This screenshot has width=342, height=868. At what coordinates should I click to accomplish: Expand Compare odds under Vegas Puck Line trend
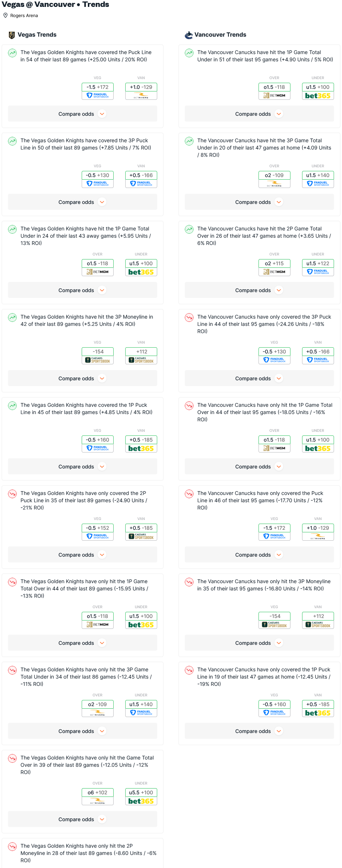click(83, 114)
